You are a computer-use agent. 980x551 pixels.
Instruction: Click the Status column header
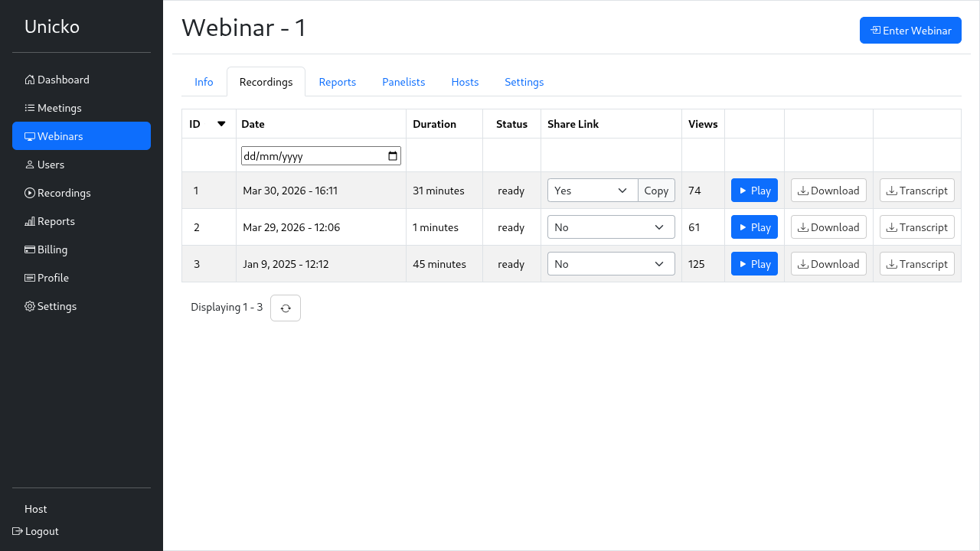coord(511,124)
